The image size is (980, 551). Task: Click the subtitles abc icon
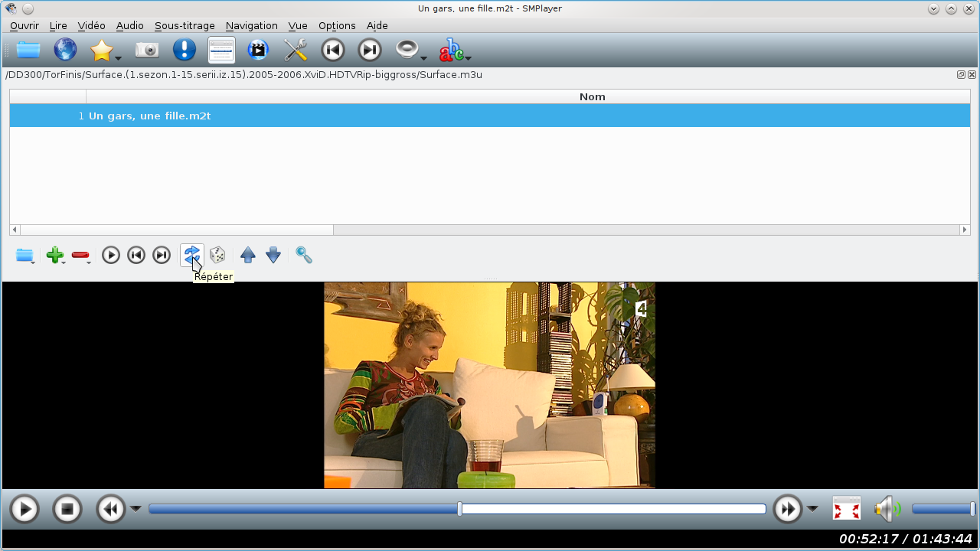[451, 51]
